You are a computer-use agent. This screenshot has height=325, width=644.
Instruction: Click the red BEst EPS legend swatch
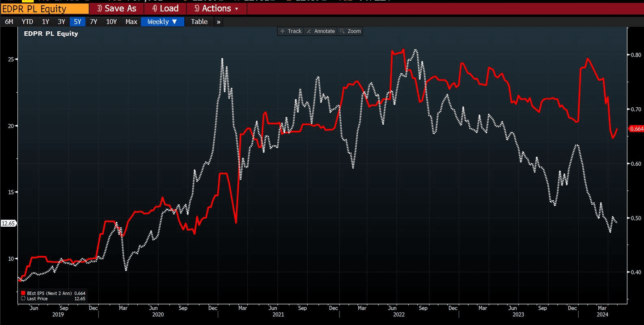(23, 293)
